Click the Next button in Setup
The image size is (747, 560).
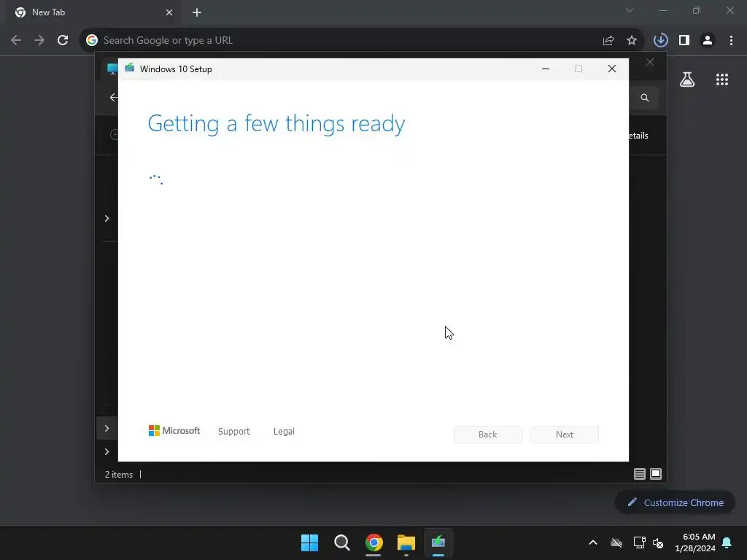565,435
